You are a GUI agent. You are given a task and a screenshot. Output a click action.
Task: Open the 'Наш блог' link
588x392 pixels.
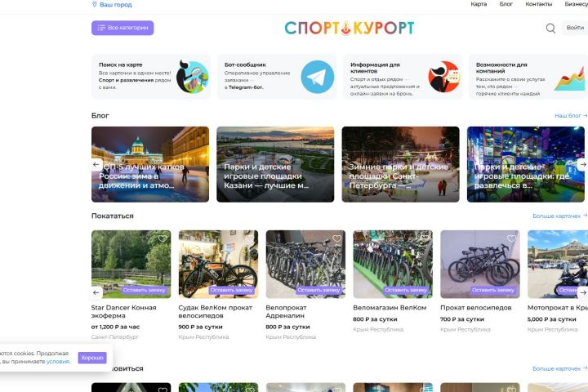click(571, 115)
